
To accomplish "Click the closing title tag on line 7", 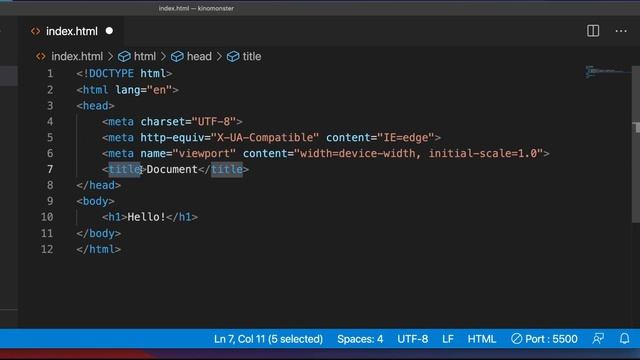I will (223, 169).
